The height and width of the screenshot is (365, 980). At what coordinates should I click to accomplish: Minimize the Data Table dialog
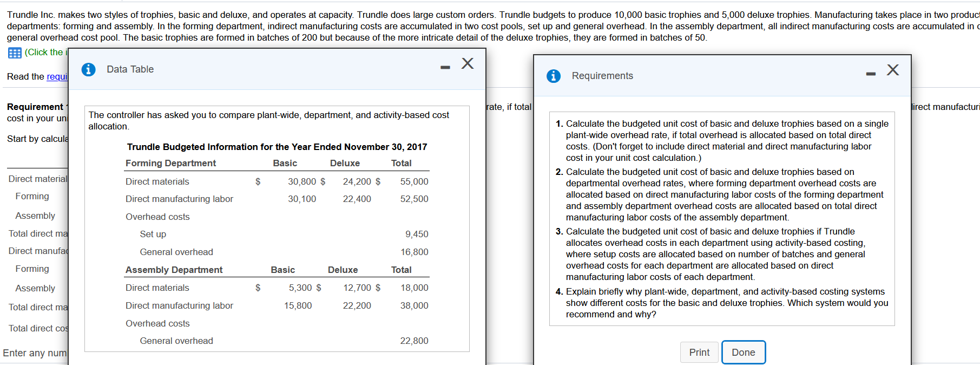coord(445,68)
